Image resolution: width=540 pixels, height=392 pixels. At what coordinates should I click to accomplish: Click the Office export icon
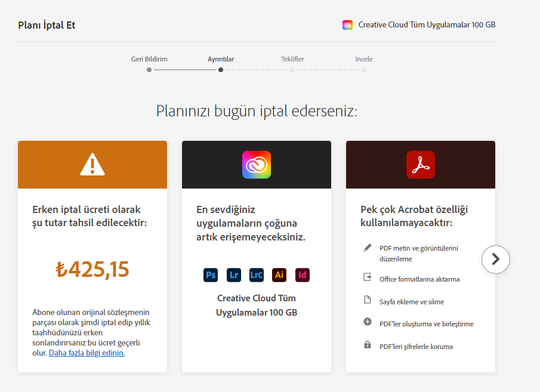(368, 277)
